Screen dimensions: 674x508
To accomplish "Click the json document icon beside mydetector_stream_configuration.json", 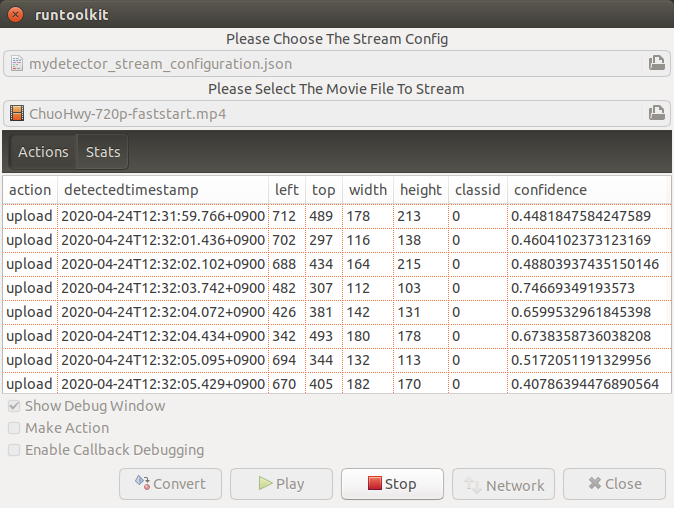I will [17, 64].
